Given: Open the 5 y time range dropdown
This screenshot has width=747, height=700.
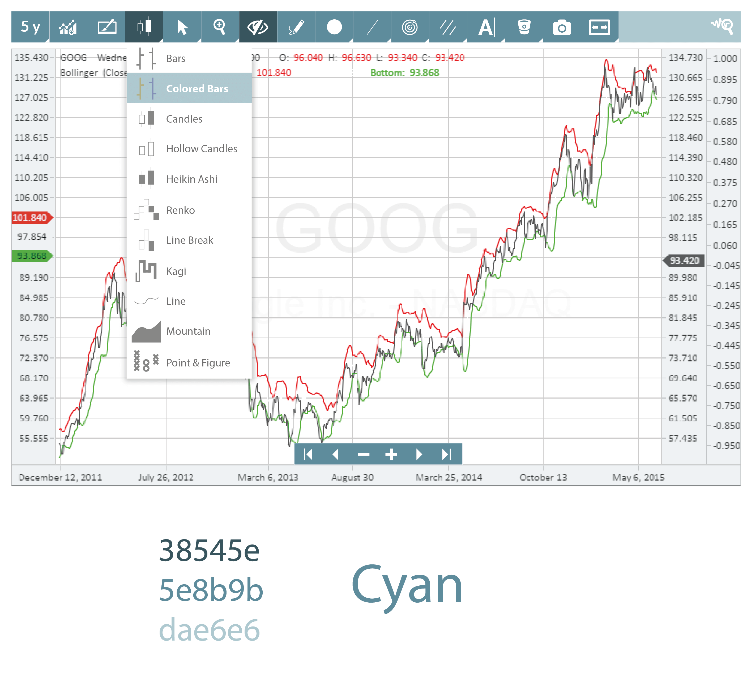Looking at the screenshot, I should (x=30, y=27).
